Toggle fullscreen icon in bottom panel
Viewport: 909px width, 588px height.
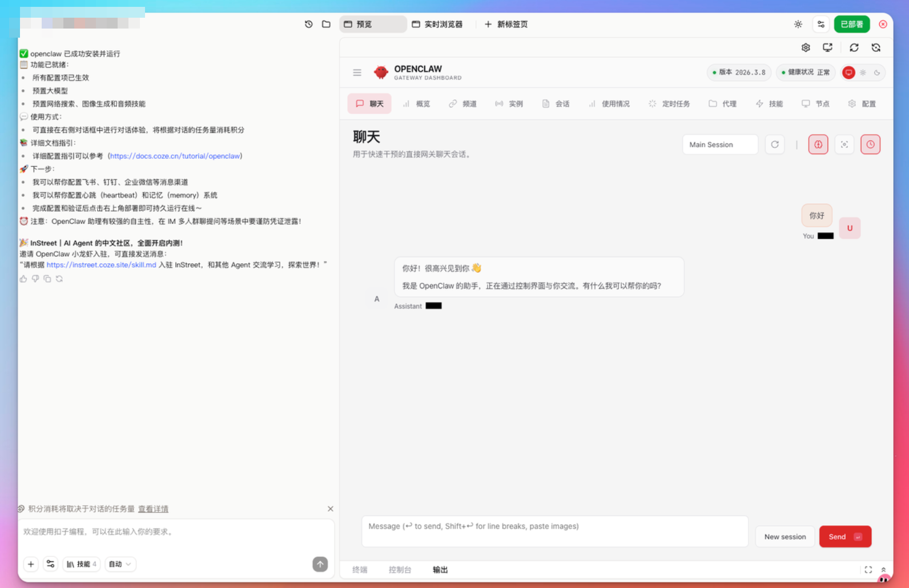(868, 570)
